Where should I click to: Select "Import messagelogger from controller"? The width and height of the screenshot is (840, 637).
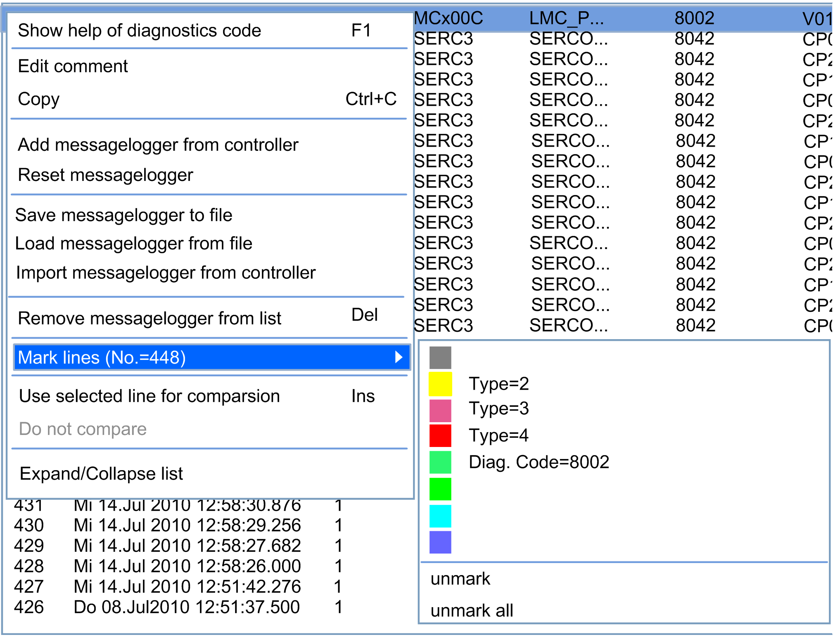166,272
